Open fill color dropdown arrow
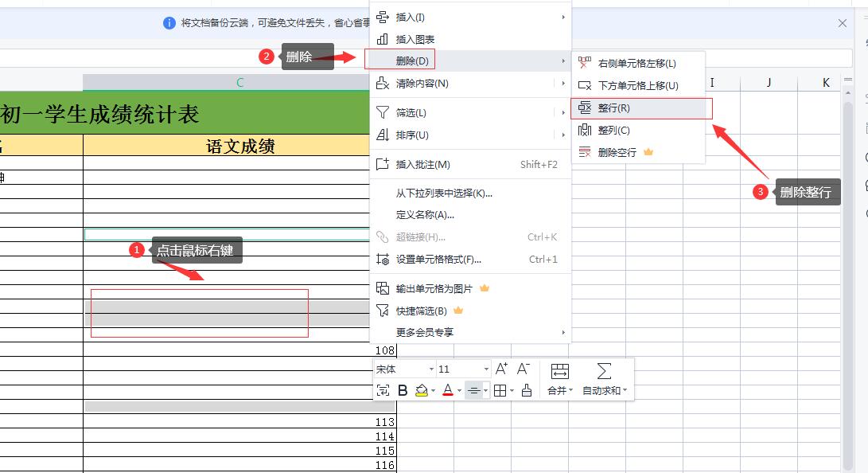The height and width of the screenshot is (473, 868). 433,391
